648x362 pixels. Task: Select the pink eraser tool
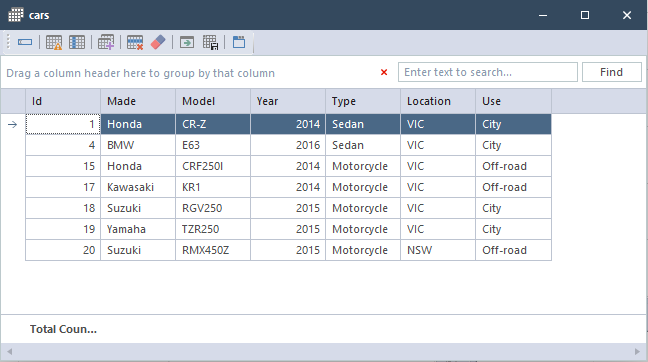tap(158, 42)
